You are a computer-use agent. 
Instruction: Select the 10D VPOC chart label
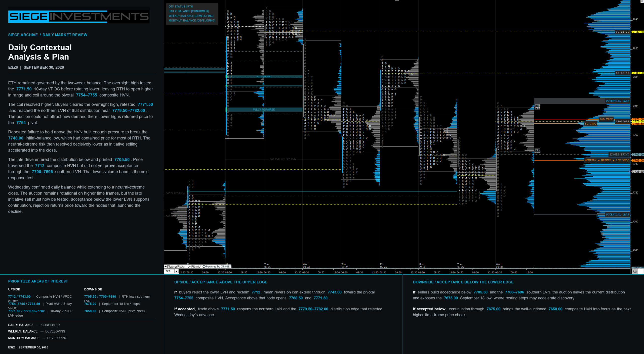pos(606,119)
